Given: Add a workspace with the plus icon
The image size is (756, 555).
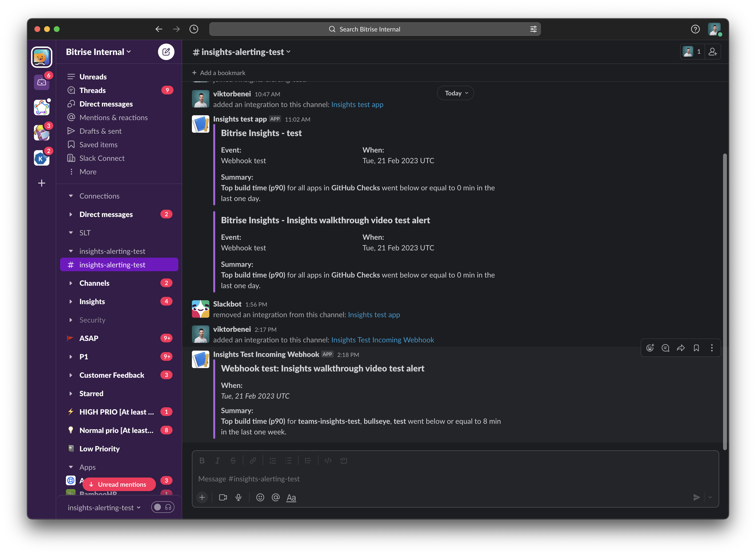Looking at the screenshot, I should (x=42, y=183).
